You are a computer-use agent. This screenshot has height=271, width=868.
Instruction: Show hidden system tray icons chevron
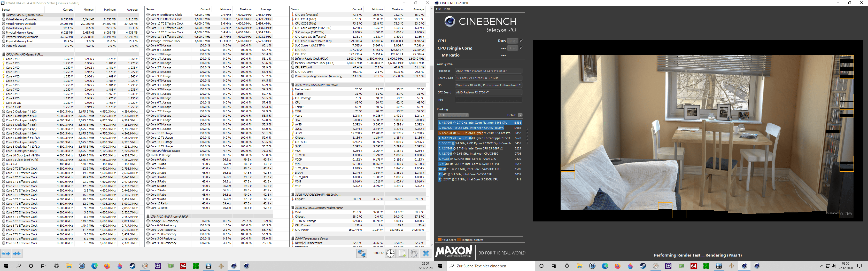[822, 266]
